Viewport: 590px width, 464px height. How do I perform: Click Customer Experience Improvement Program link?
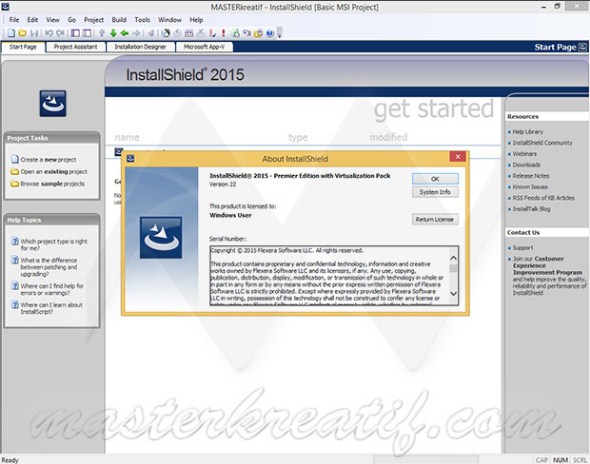(x=547, y=266)
